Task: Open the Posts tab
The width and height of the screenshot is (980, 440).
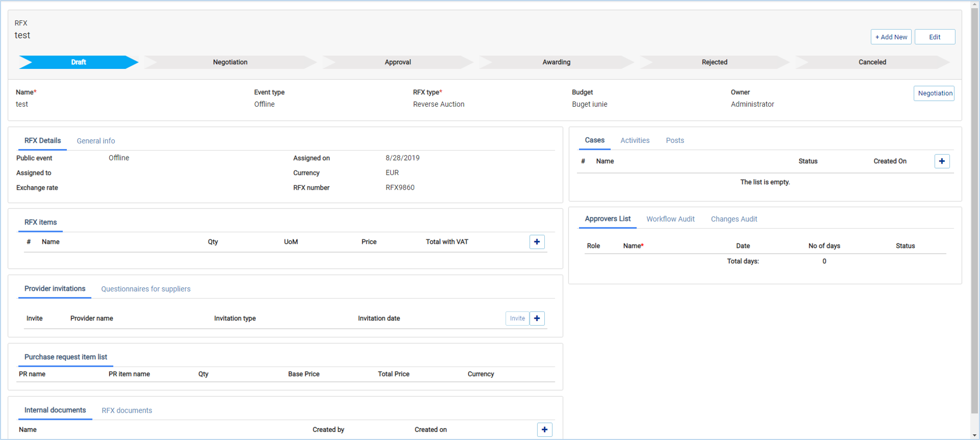Action: click(674, 141)
